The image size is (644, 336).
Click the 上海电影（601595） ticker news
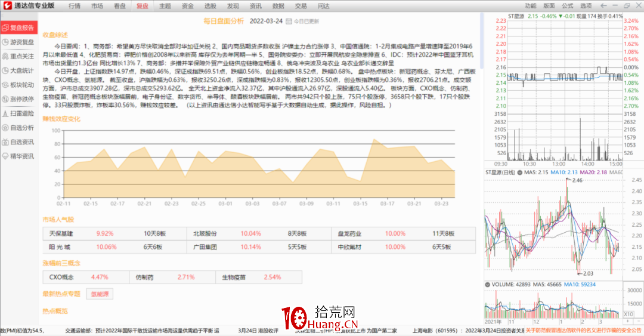tap(468, 330)
